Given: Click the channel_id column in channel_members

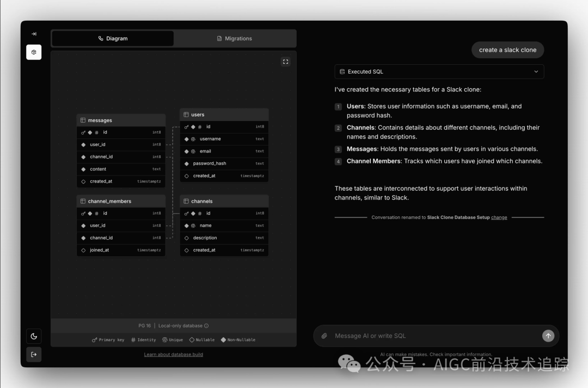Looking at the screenshot, I should point(121,238).
